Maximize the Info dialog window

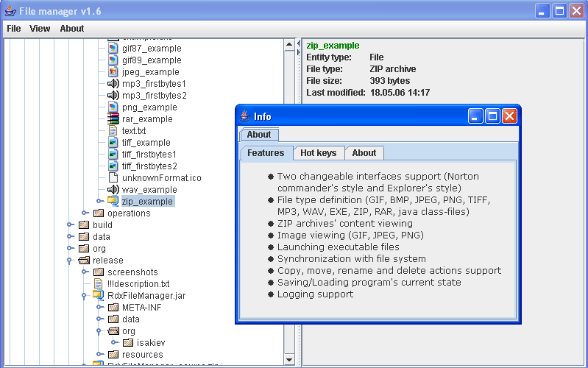point(492,116)
